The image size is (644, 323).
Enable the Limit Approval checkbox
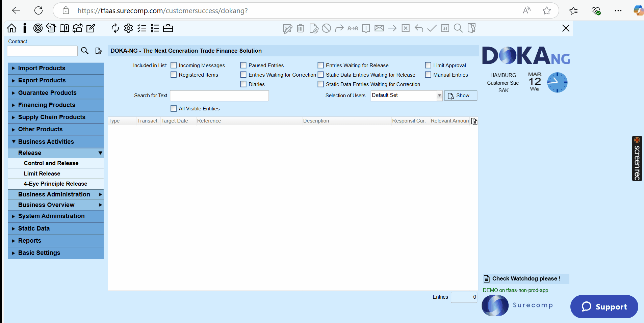point(428,65)
